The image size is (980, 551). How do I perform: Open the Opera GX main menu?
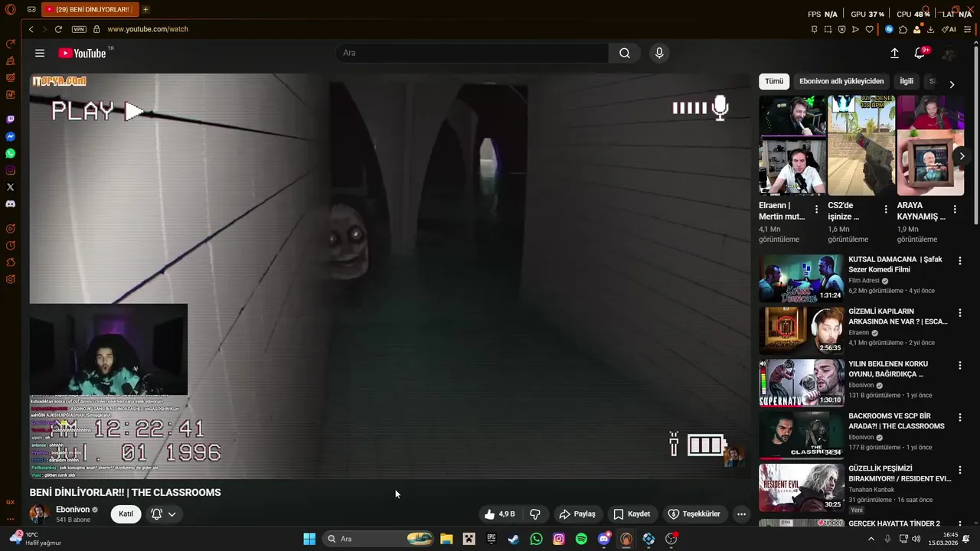(x=10, y=9)
